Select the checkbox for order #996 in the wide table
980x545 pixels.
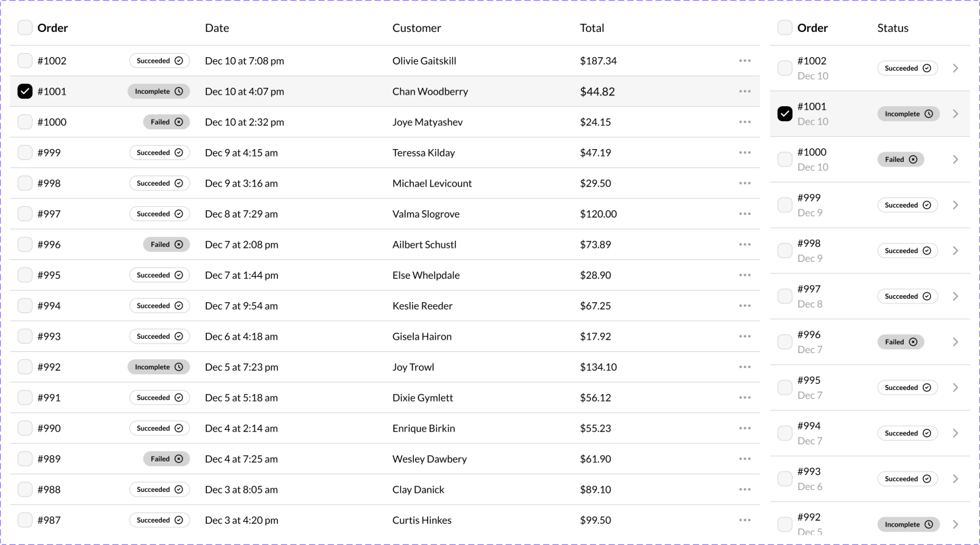(25, 244)
